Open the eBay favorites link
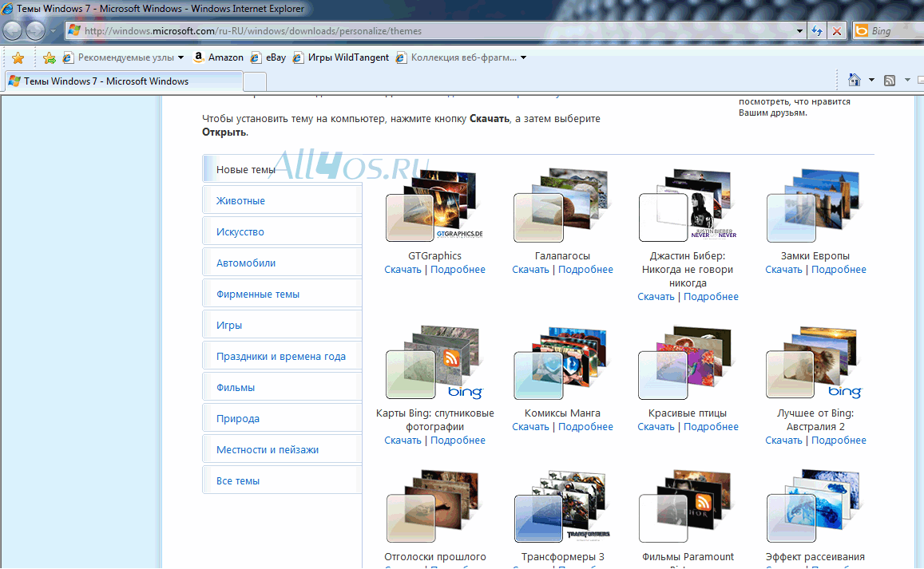 268,57
